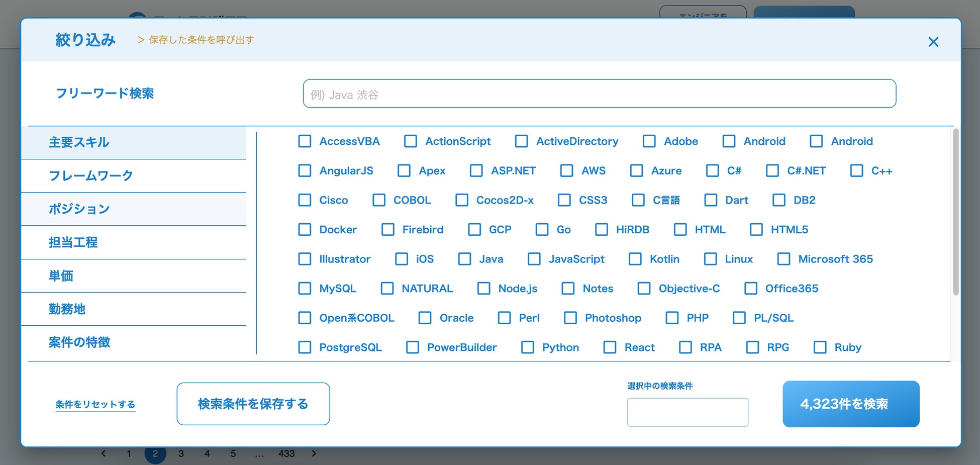This screenshot has width=980, height=465.
Task: Enable the Kotlin checkbox
Action: pos(635,259)
